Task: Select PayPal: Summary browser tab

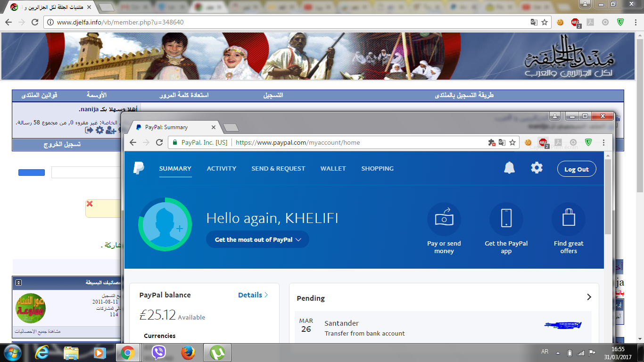Action: 174,127
